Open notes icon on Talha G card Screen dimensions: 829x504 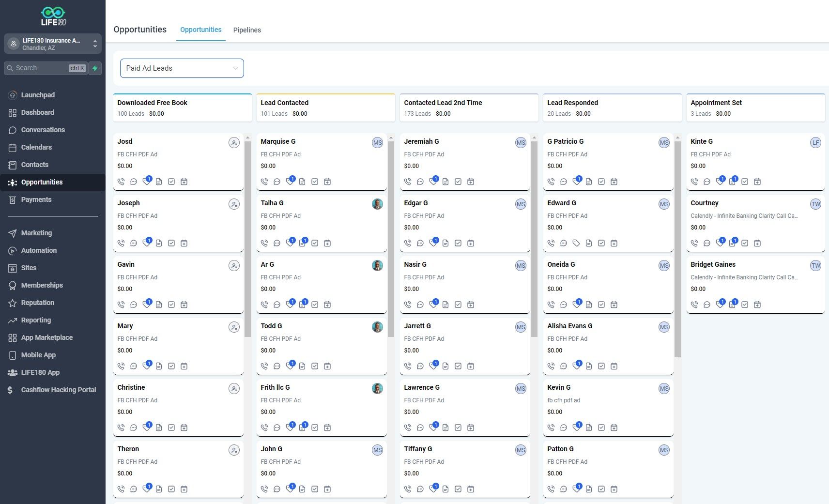[x=302, y=243]
